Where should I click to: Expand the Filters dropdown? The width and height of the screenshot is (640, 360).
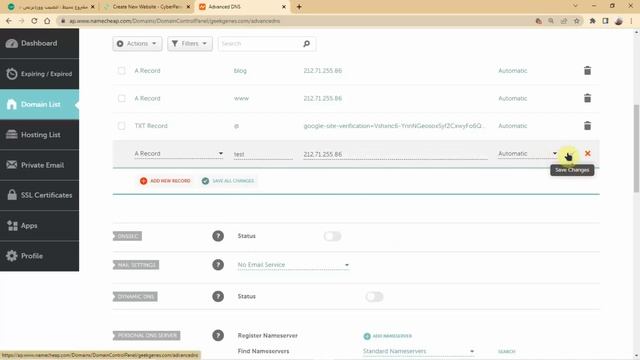(190, 44)
